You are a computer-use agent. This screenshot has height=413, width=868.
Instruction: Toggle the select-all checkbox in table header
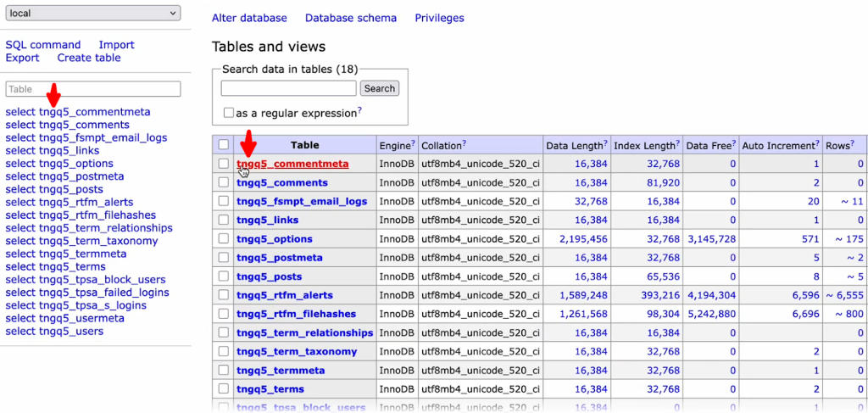pyautogui.click(x=223, y=145)
